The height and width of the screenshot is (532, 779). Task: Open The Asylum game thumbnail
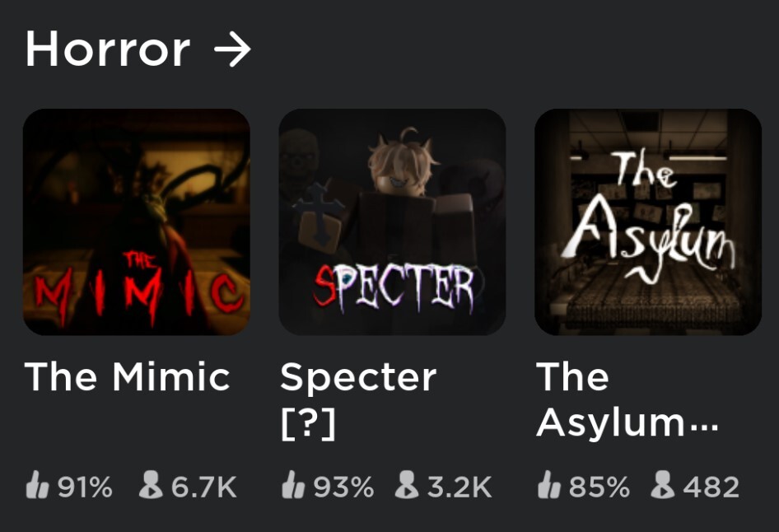coord(648,222)
